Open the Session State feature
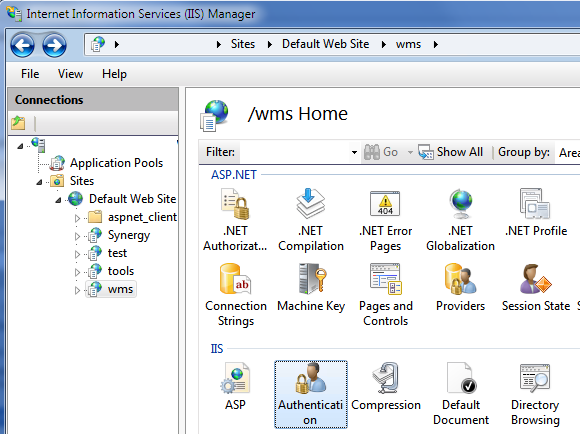This screenshot has width=580, height=434. (x=536, y=288)
